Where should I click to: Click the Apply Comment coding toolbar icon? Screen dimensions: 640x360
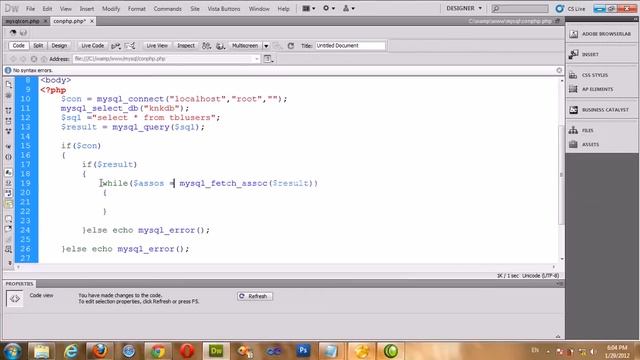(x=9, y=219)
